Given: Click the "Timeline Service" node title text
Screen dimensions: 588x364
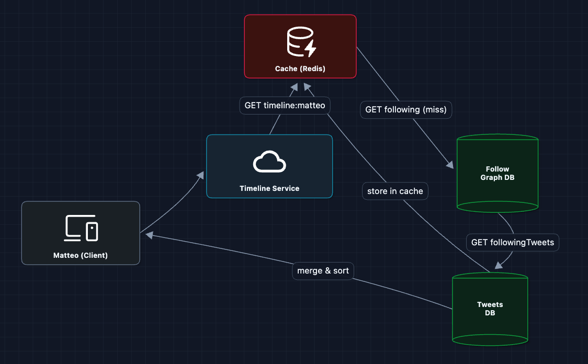Looking at the screenshot, I should click(269, 188).
